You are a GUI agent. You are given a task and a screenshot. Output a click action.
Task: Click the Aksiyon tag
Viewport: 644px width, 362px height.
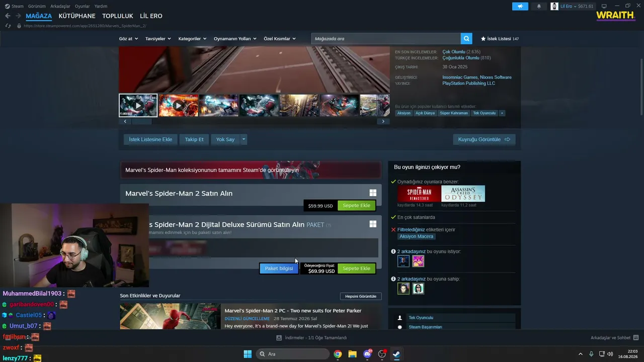coord(404,113)
